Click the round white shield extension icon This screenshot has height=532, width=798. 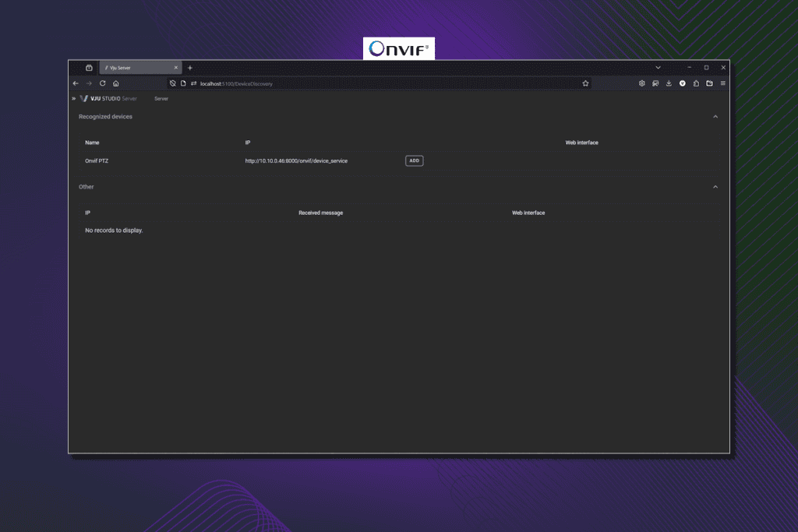pyautogui.click(x=683, y=83)
